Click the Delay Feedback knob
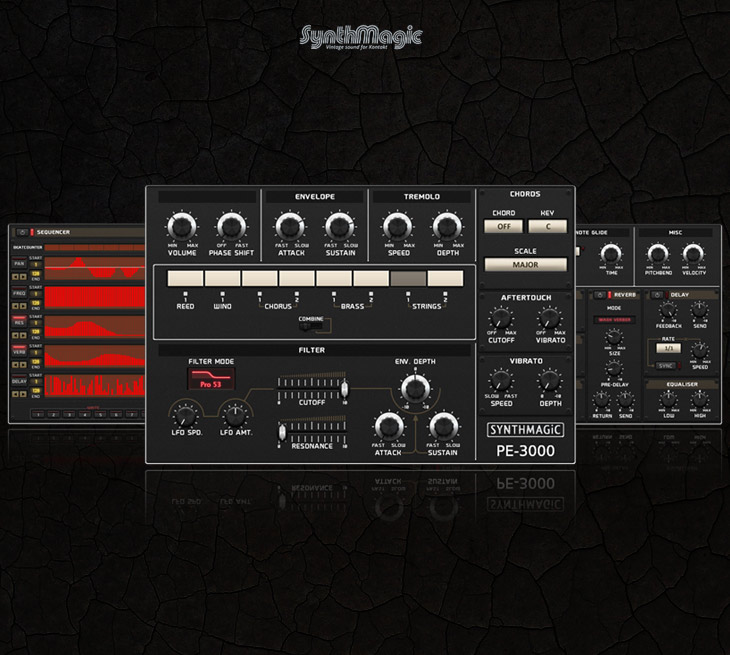Viewport: 730px width, 655px height. pyautogui.click(x=668, y=310)
